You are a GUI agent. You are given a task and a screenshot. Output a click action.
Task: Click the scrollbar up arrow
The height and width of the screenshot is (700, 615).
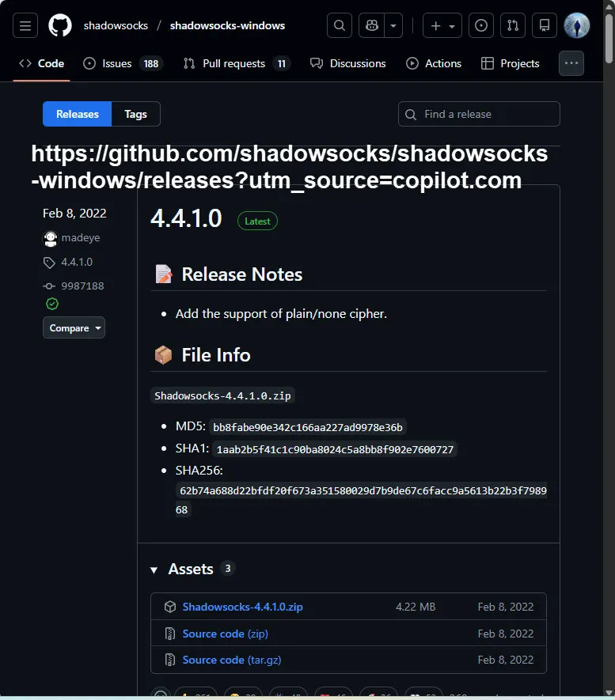click(609, 6)
